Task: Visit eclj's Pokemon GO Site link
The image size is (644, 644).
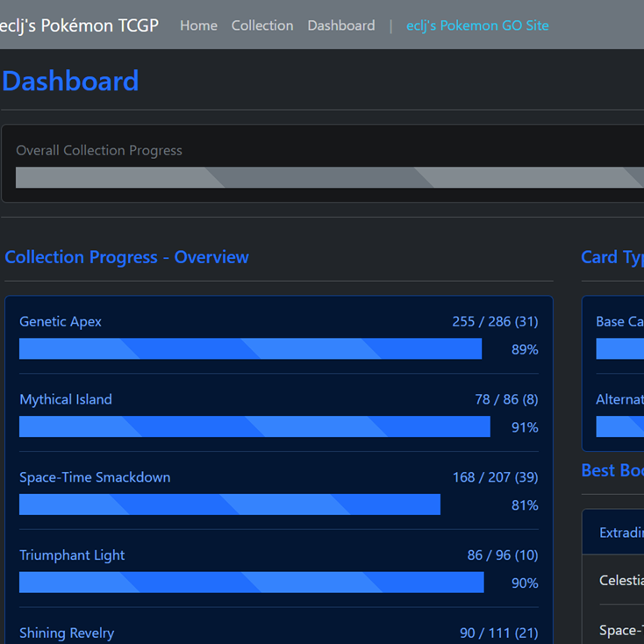Action: tap(477, 25)
